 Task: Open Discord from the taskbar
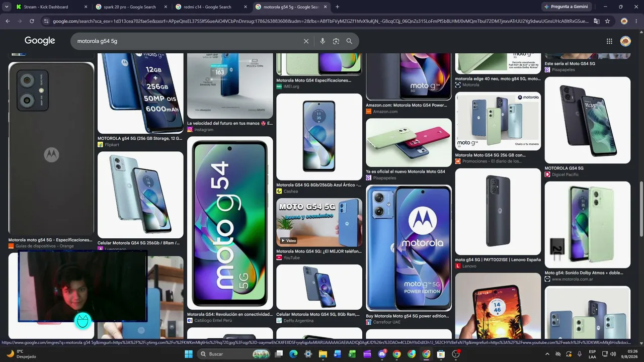(382, 354)
